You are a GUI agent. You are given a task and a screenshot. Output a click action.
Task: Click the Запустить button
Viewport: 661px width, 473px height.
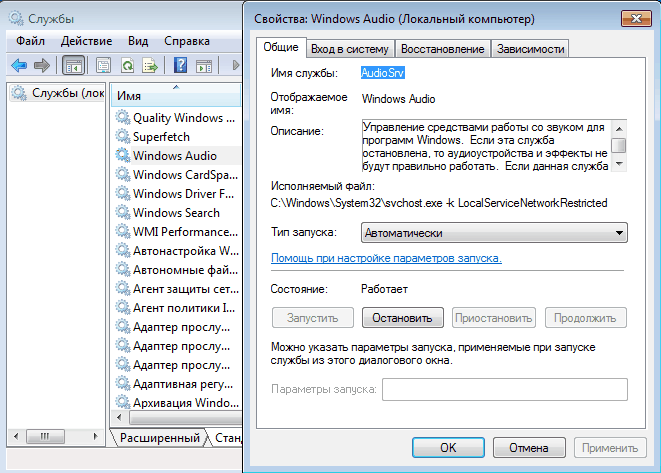[x=313, y=318]
